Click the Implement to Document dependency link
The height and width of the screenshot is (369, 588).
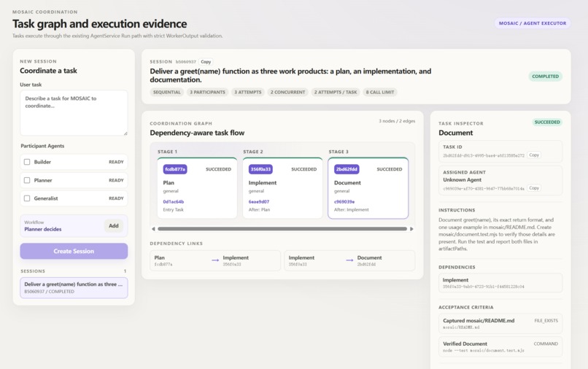[349, 260]
